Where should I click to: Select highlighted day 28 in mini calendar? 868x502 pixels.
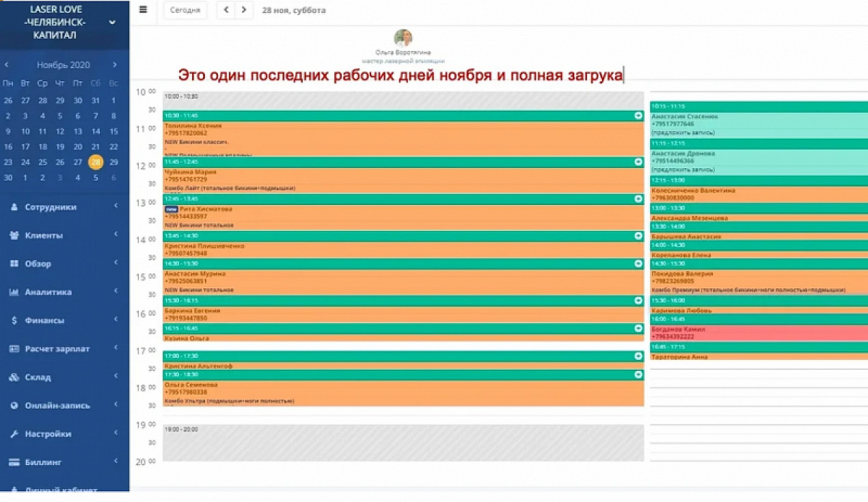tap(96, 163)
